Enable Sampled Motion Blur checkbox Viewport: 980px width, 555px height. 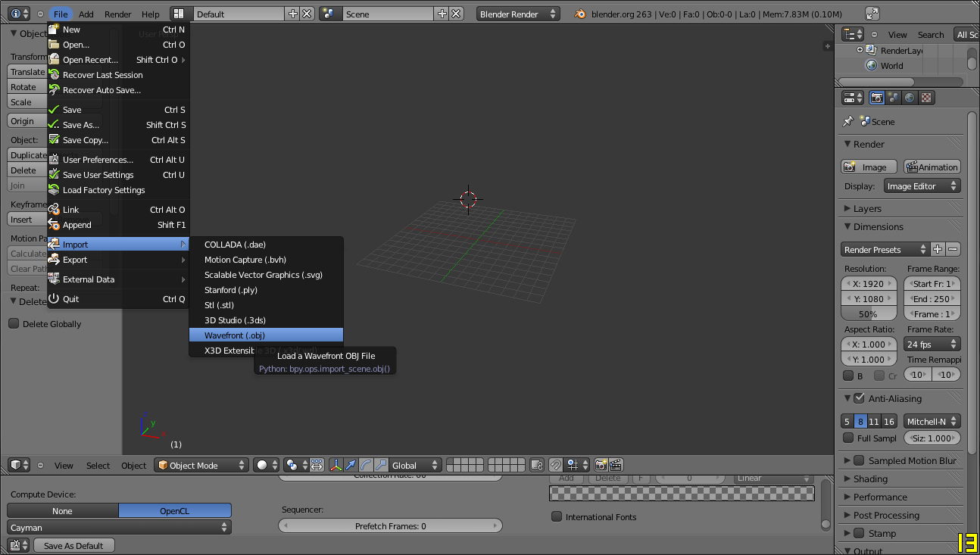[859, 460]
